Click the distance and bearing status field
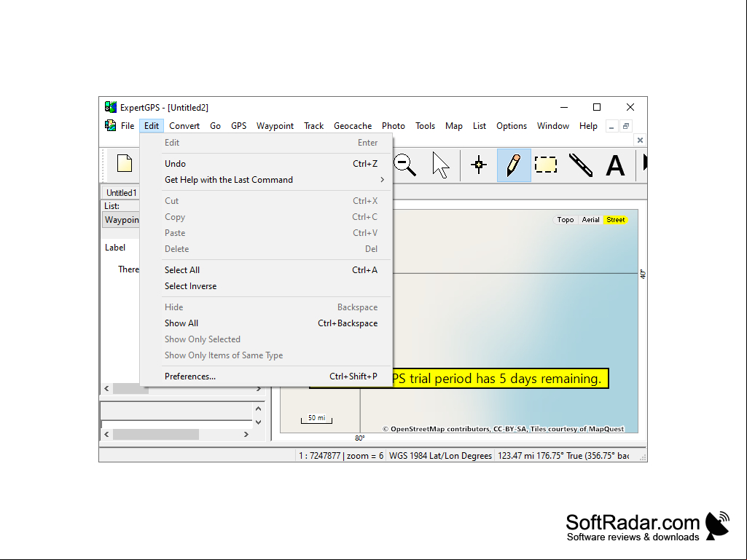Image resolution: width=747 pixels, height=560 pixels. (x=563, y=456)
